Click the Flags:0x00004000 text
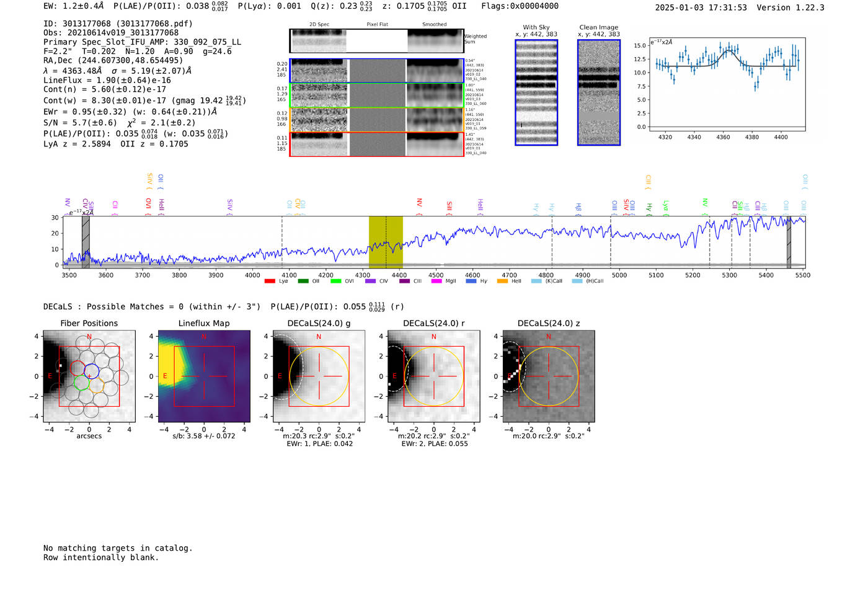 (x=520, y=6)
